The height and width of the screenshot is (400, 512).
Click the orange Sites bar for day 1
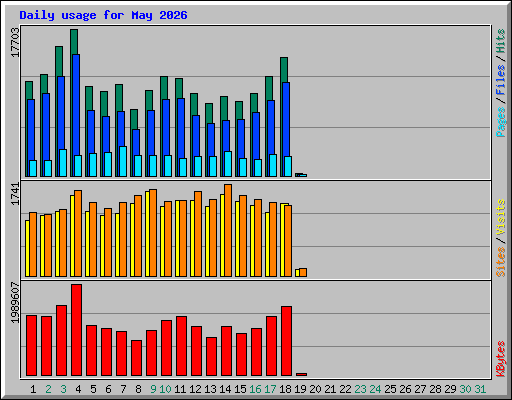coord(33,244)
